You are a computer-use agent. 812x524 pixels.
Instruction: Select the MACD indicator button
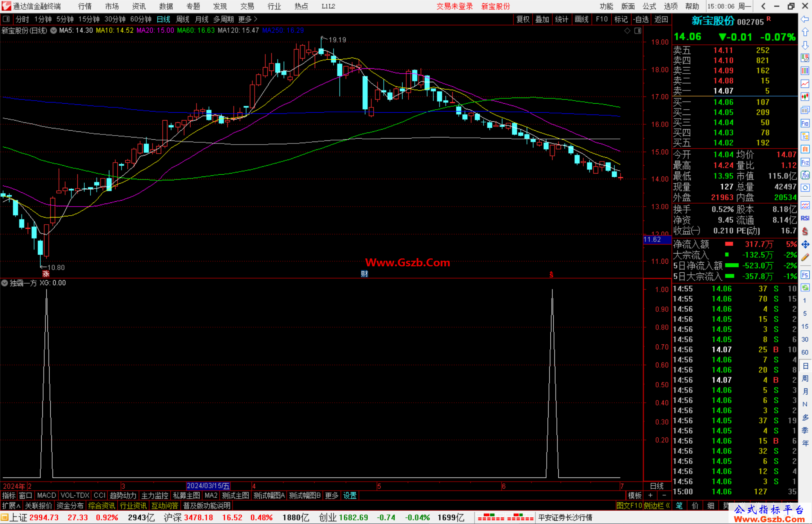click(x=46, y=495)
